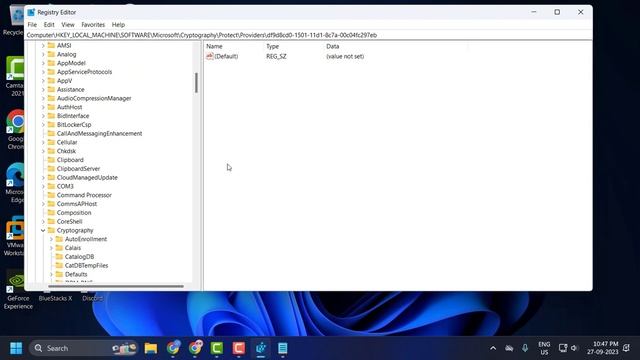Click the tree pane vertical scrollbar thumb

click(196, 83)
